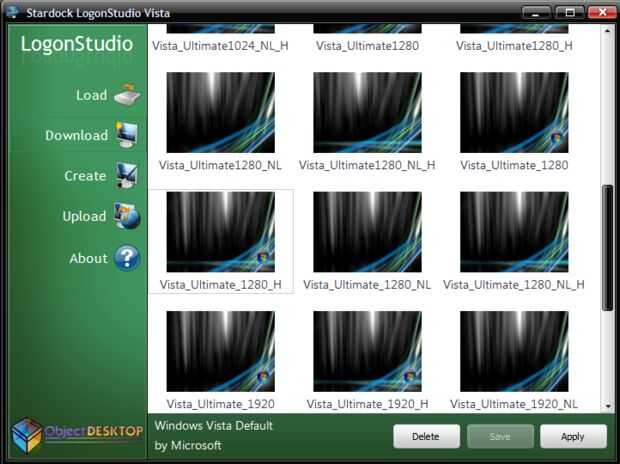Open the Load menu label
This screenshot has width=620, height=464.
91,95
